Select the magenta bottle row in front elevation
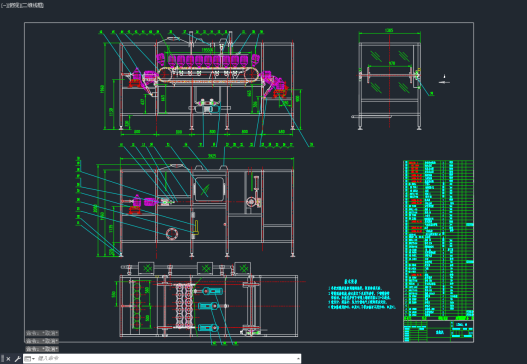This screenshot has height=364, width=527. 208,60
